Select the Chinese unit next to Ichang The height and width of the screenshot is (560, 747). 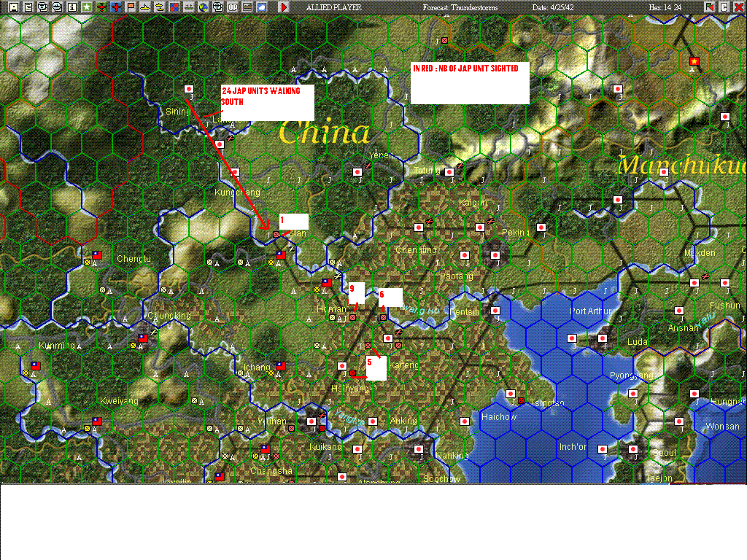(281, 366)
